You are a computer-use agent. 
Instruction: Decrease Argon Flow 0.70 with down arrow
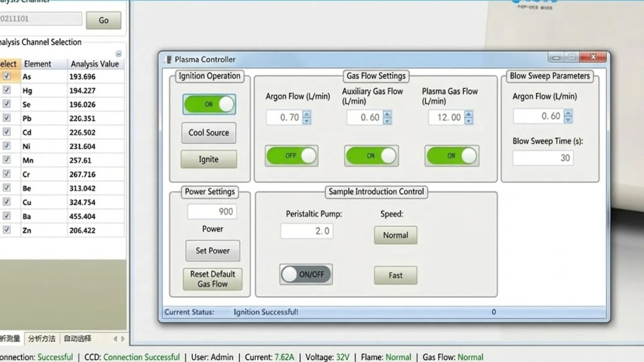pyautogui.click(x=307, y=121)
